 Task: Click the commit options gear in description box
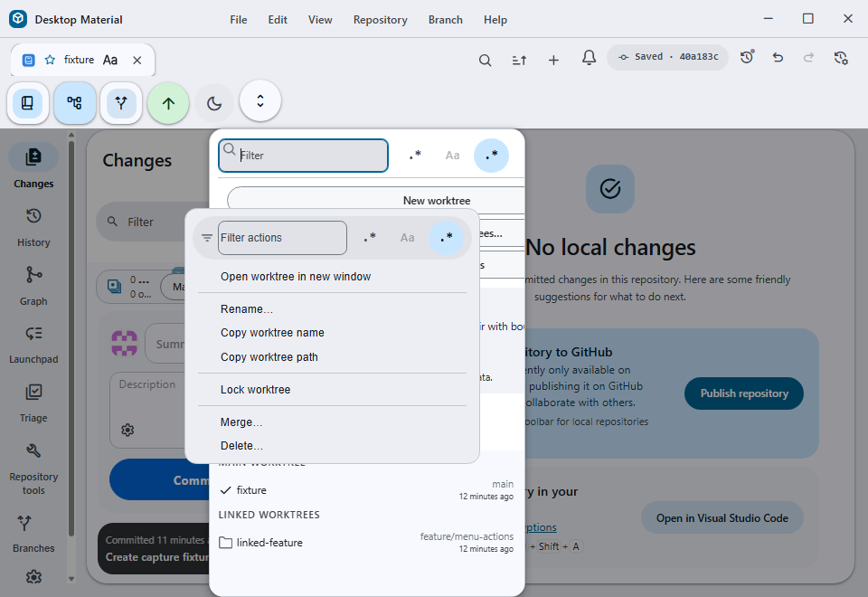tap(127, 430)
